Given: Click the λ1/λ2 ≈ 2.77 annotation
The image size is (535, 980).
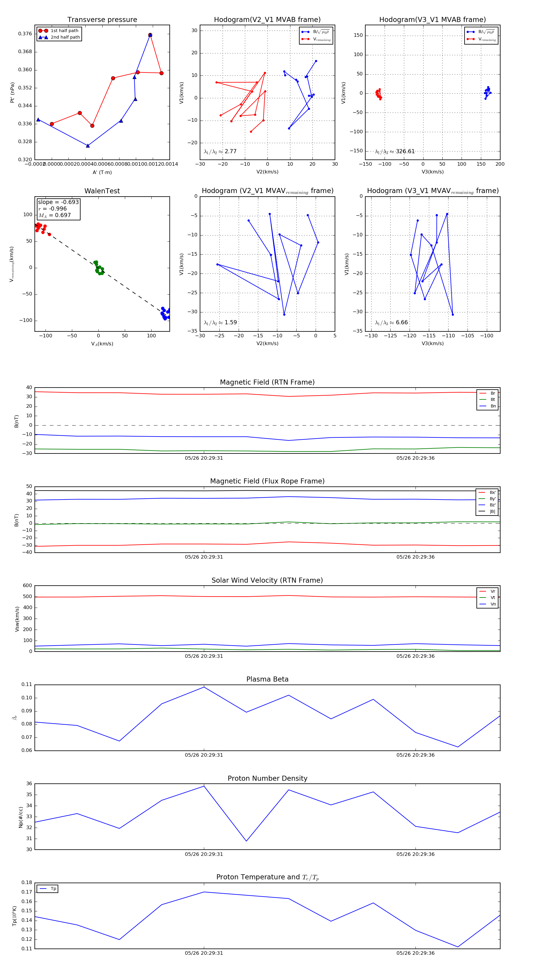Looking at the screenshot, I should point(220,151).
